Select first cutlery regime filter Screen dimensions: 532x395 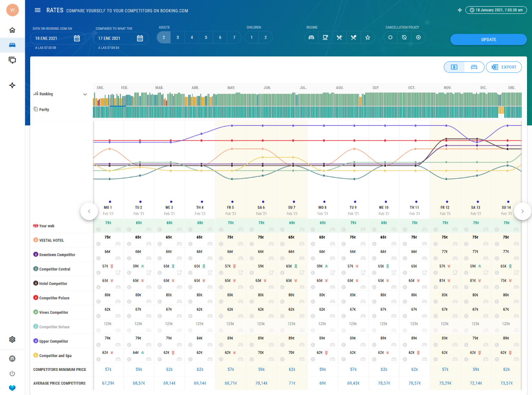[339, 38]
